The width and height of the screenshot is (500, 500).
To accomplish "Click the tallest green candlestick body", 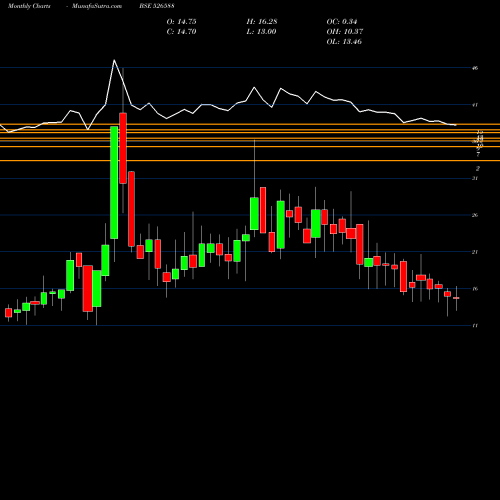I will (x=114, y=182).
